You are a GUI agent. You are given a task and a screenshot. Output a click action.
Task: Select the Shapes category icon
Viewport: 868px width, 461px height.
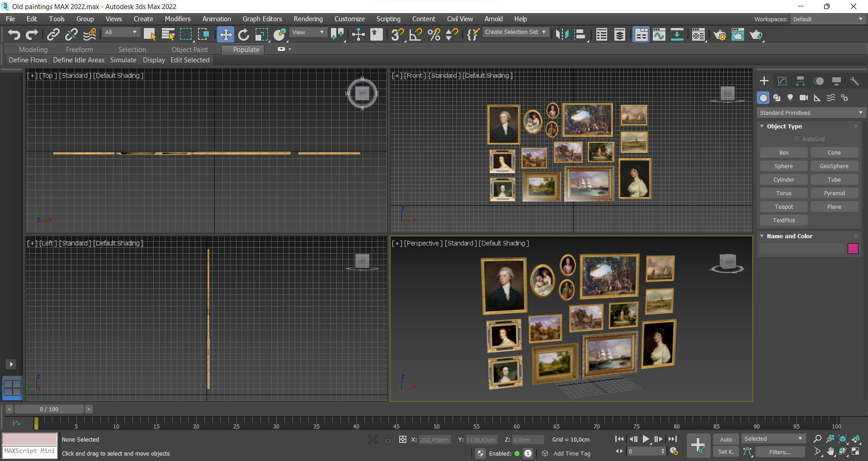pos(777,98)
